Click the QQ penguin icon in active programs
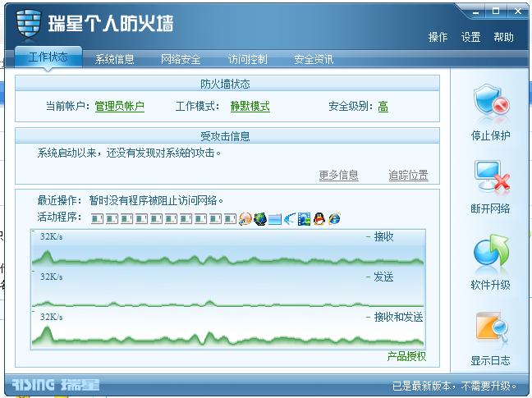Viewport: 532px width, 398px height. pyautogui.click(x=319, y=218)
